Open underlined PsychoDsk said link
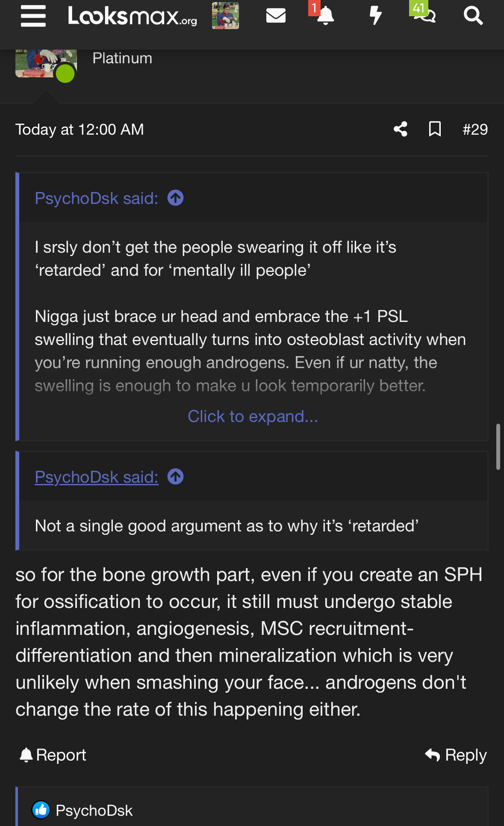This screenshot has width=504, height=826. pyautogui.click(x=96, y=477)
